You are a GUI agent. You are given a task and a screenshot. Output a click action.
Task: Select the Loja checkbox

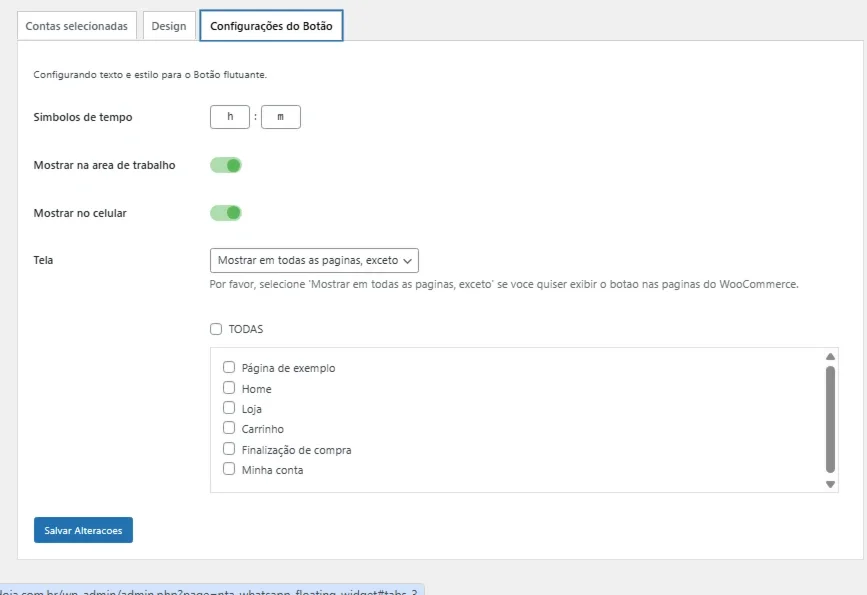point(229,408)
